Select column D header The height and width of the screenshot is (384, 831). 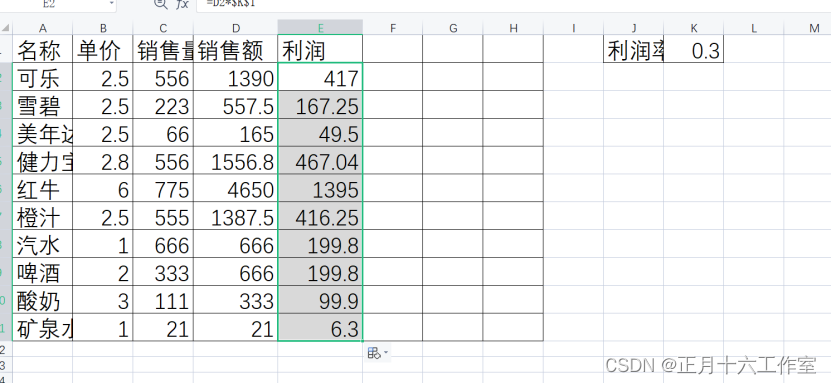(x=236, y=28)
